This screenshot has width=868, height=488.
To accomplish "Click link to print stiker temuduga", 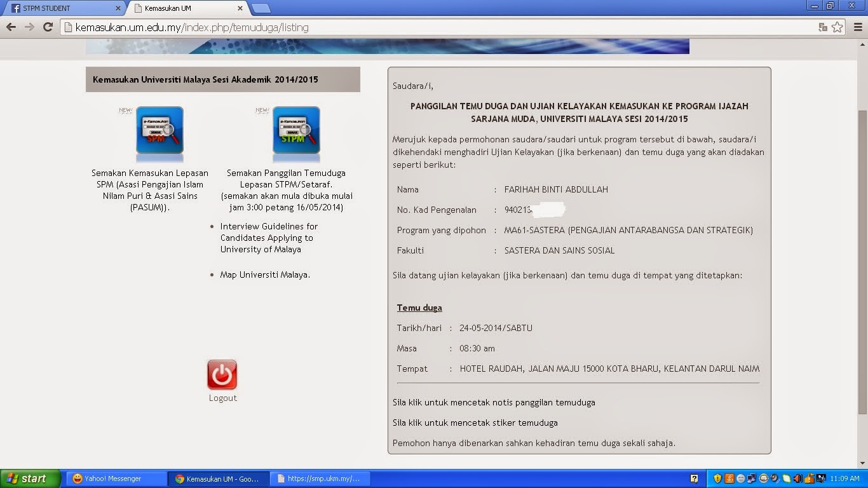I will 475,423.
